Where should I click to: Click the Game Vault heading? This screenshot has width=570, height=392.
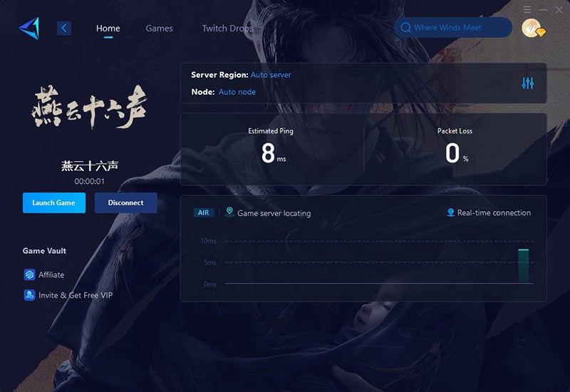pos(44,251)
